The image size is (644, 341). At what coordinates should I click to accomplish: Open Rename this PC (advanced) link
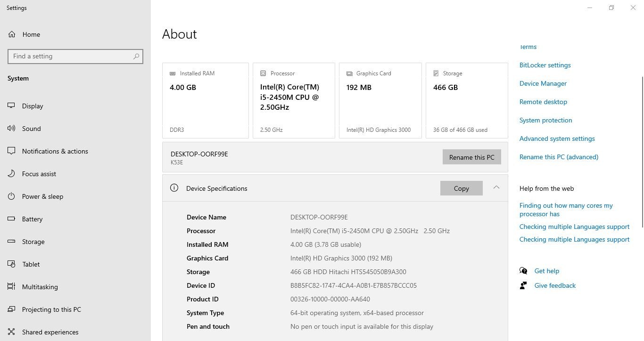559,157
